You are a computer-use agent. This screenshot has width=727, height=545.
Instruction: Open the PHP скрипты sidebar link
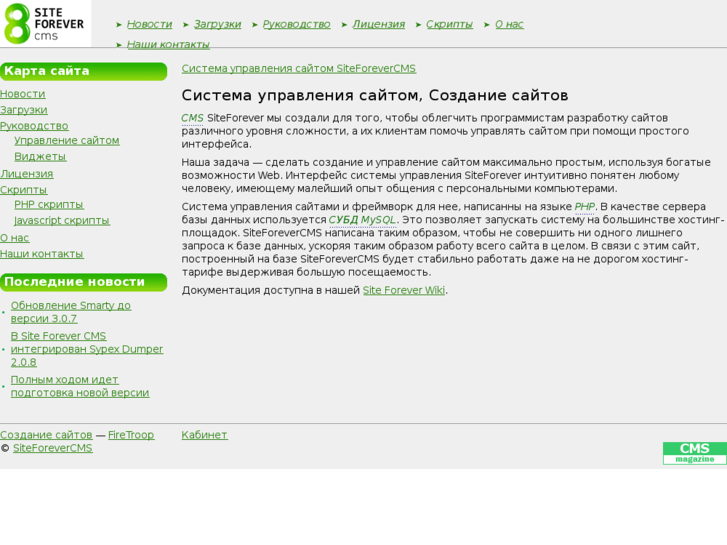pyautogui.click(x=49, y=205)
